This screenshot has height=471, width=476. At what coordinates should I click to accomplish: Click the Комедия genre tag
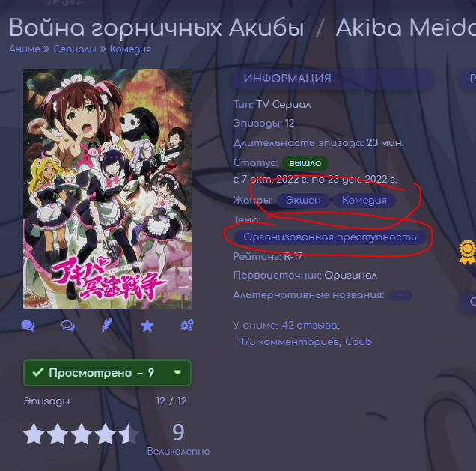tap(364, 201)
